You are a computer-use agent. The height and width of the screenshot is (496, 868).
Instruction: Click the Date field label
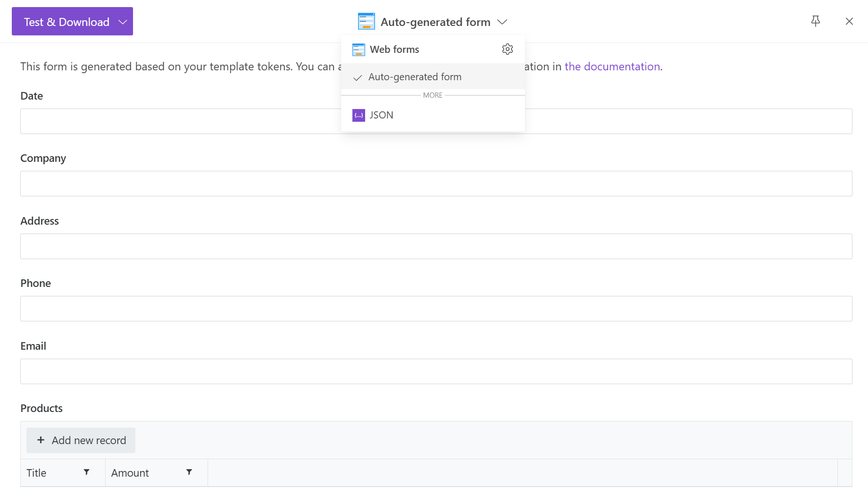pos(32,96)
